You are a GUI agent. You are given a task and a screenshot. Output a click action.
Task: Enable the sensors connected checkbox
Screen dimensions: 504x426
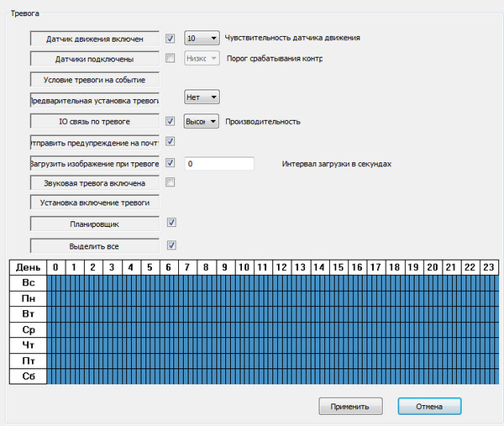[171, 59]
